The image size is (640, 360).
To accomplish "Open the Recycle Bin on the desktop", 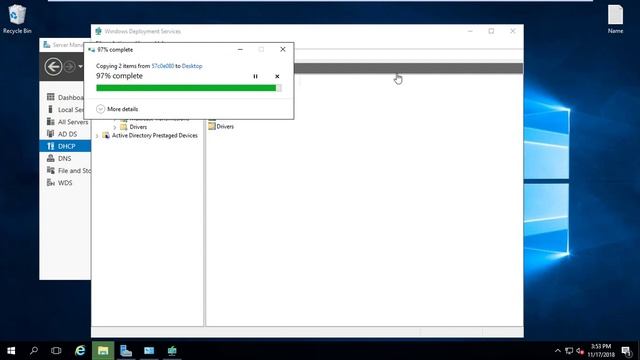I will pos(17,19).
